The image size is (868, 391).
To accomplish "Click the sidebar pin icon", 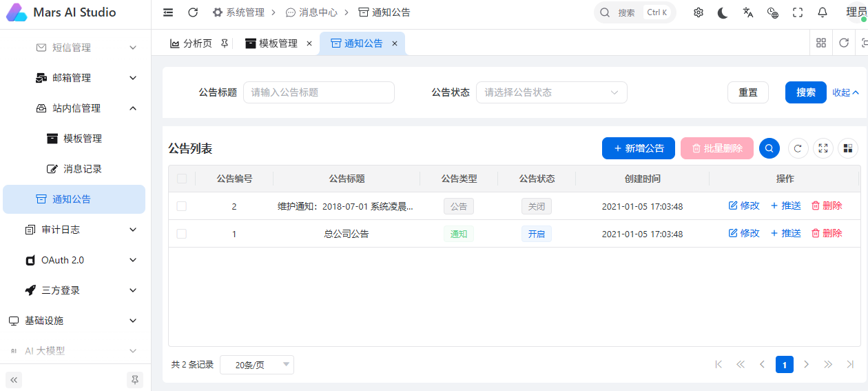I will click(x=135, y=379).
